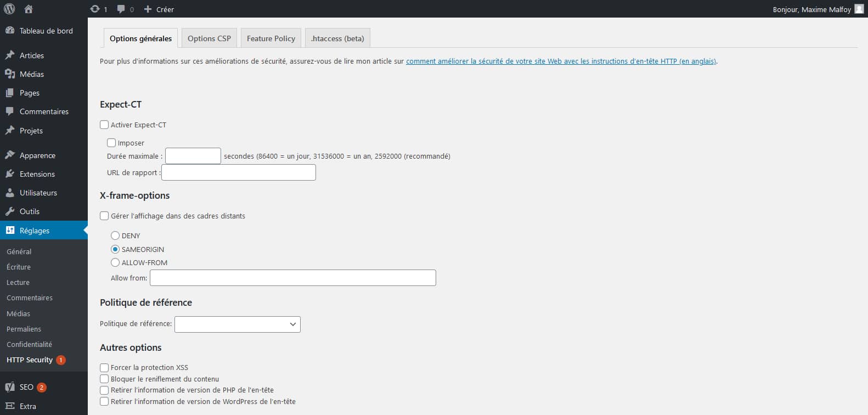Click the Extra theme icon

(10, 406)
